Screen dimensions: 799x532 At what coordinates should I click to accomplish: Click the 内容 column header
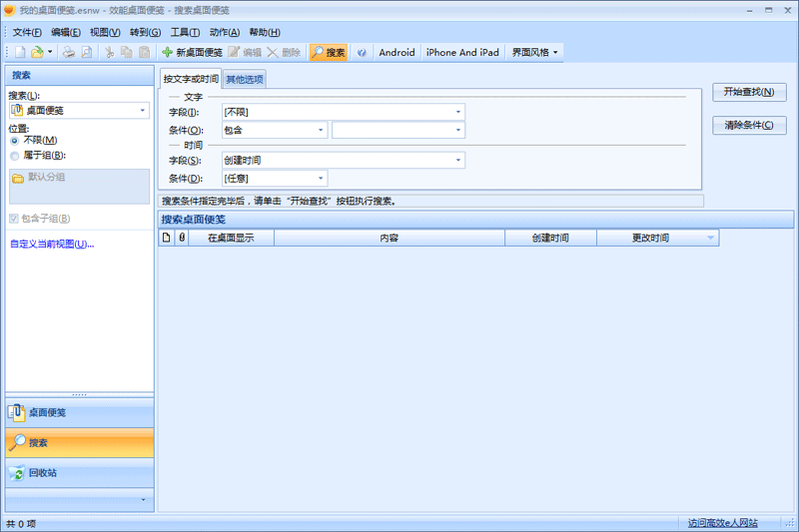click(x=389, y=239)
